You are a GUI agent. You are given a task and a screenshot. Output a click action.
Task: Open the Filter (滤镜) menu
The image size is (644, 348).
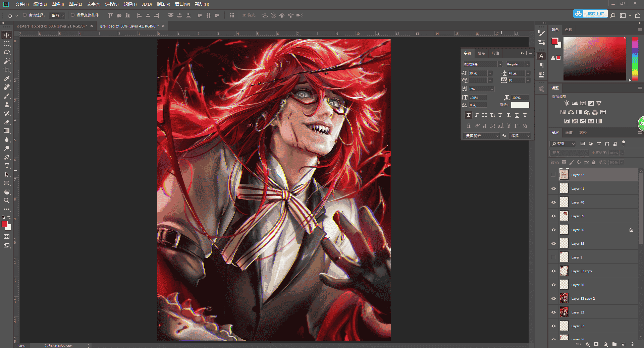coord(130,4)
